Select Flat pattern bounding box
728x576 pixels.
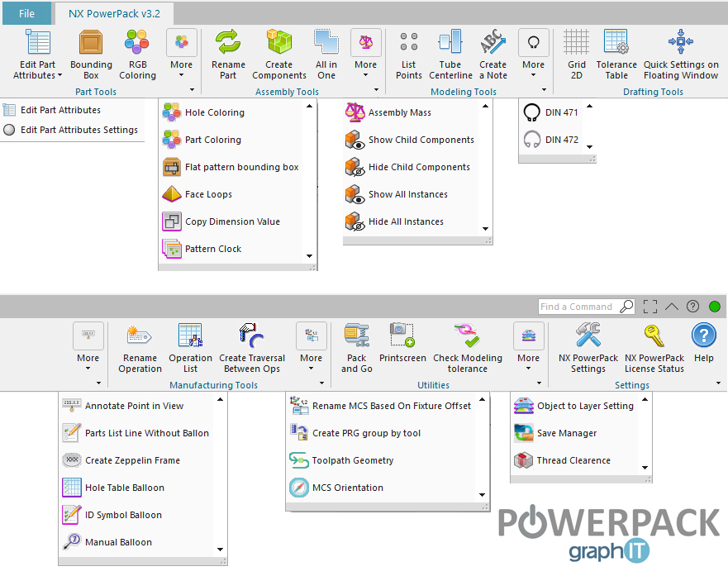coord(231,167)
